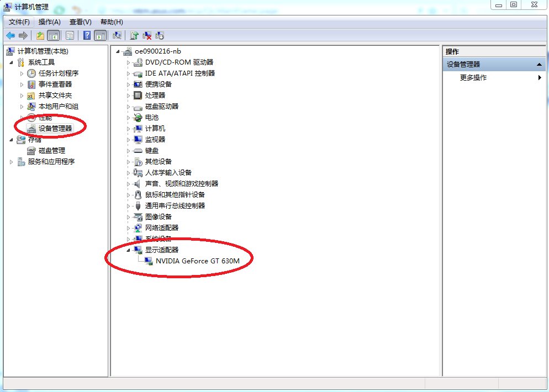
Task: Toggle the show/hide Action pane button
Action: coord(100,36)
